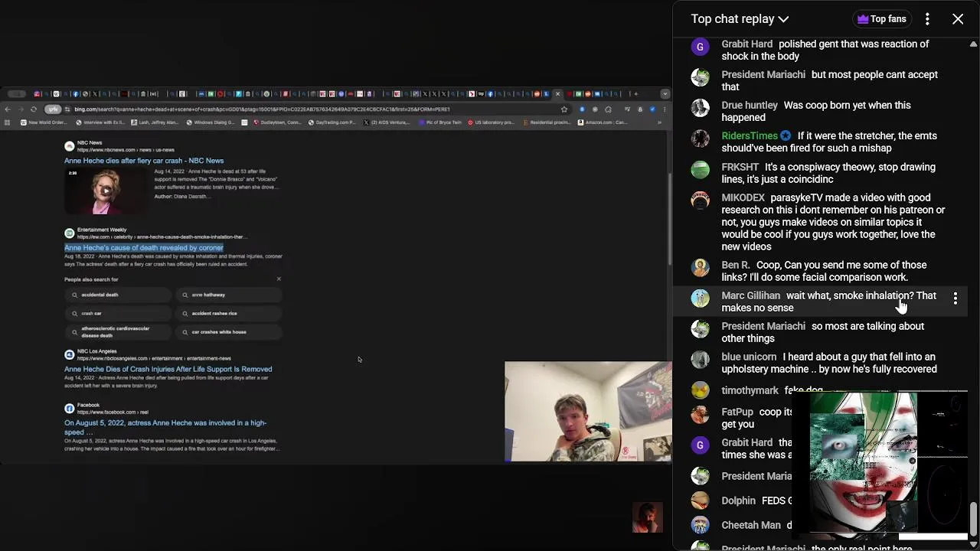Open the 'DayTrading.com' bookmark
This screenshot has height=551, width=980.
click(332, 122)
